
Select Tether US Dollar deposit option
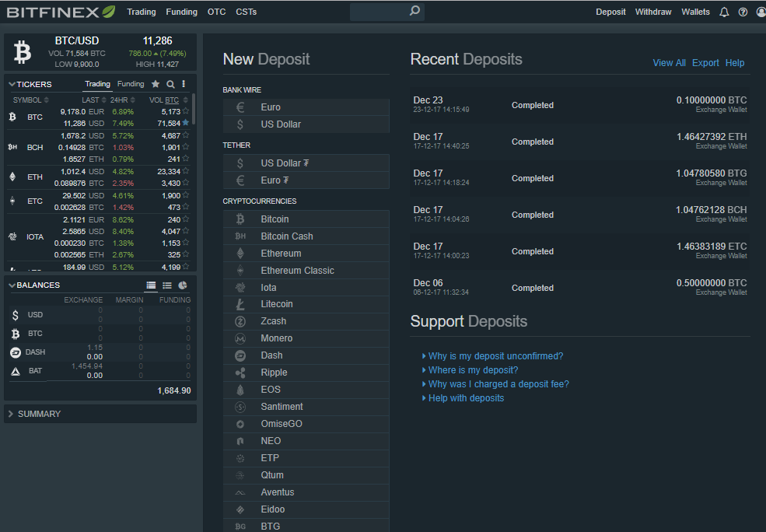click(306, 163)
